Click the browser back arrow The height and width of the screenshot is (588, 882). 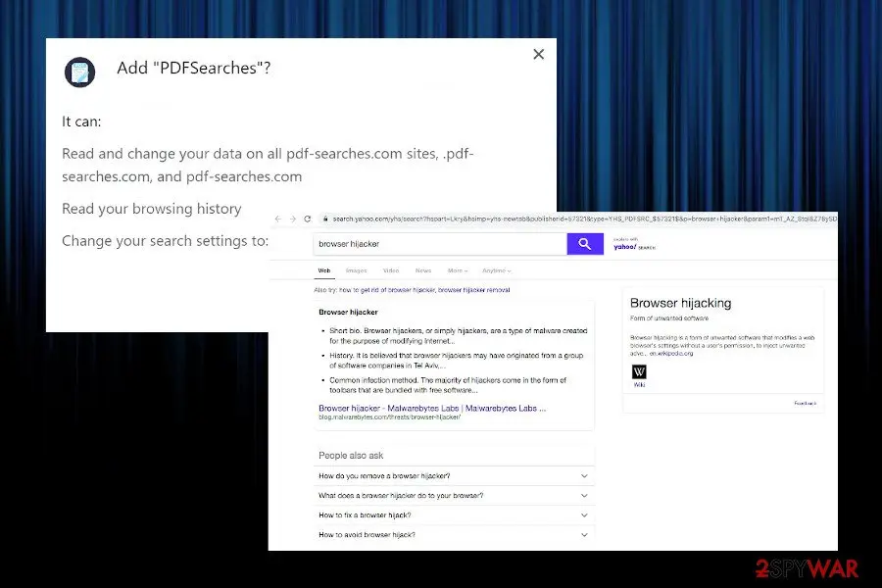[278, 219]
